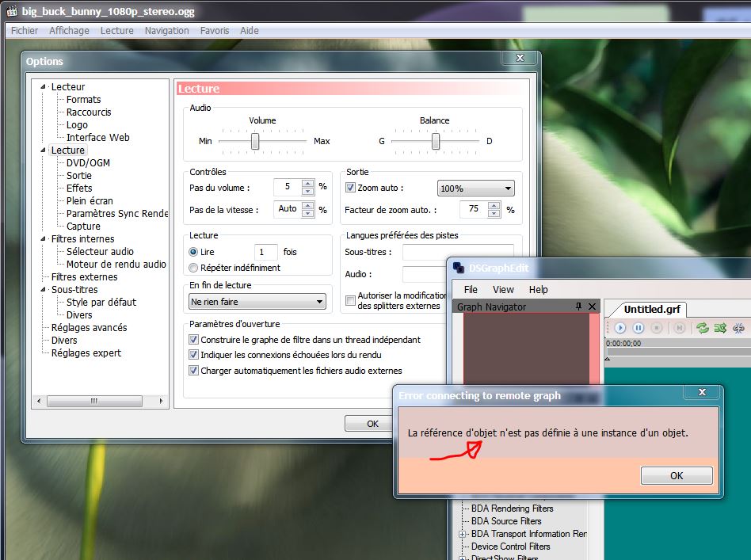Image resolution: width=751 pixels, height=560 pixels.
Task: Click the Lire repeat count input field
Action: [266, 252]
